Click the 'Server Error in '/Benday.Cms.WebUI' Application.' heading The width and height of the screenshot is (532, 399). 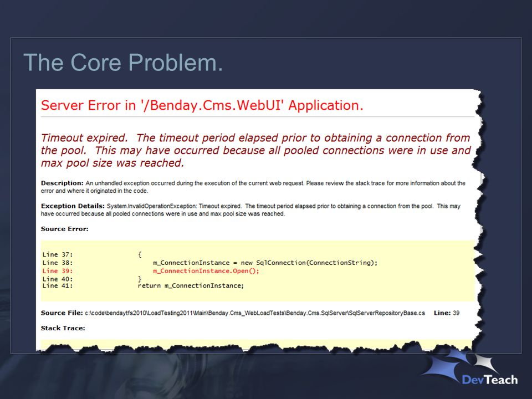[x=202, y=105]
